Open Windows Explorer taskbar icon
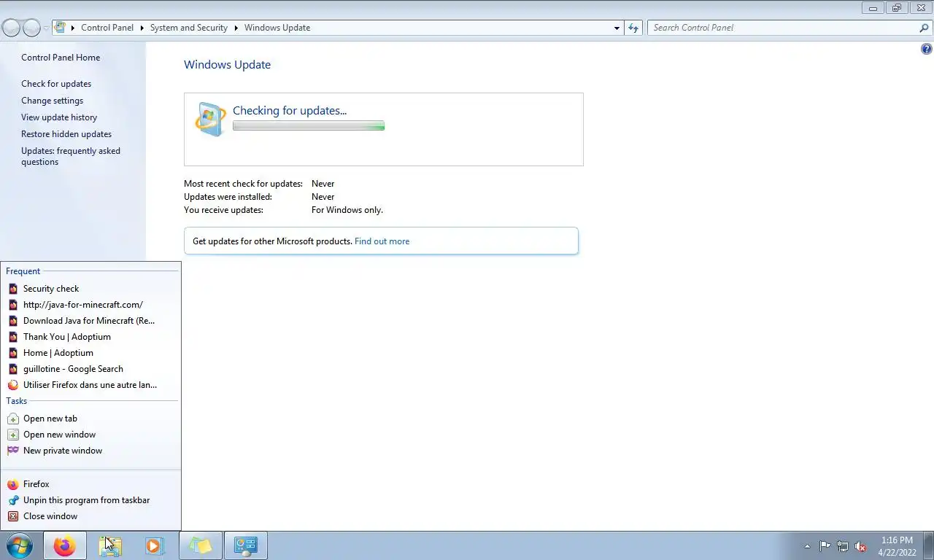 point(110,545)
